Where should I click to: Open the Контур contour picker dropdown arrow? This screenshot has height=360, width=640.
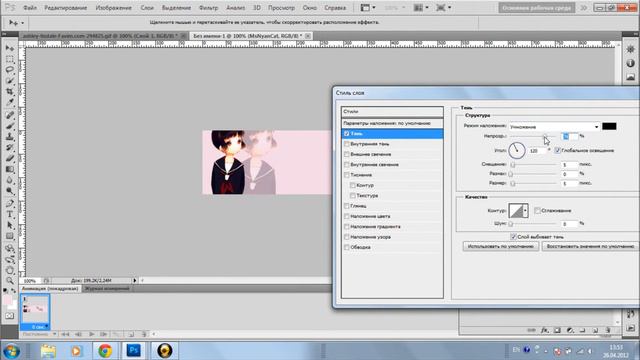point(525,211)
